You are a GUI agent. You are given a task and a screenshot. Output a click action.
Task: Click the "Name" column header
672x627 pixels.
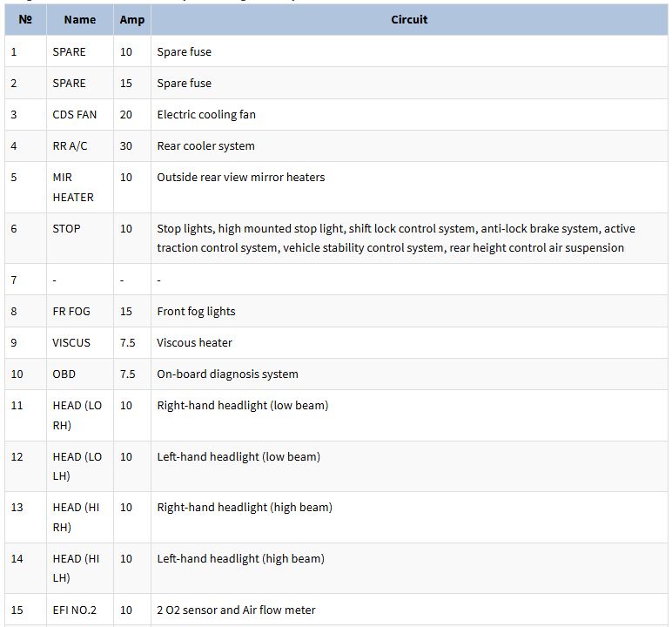point(80,20)
